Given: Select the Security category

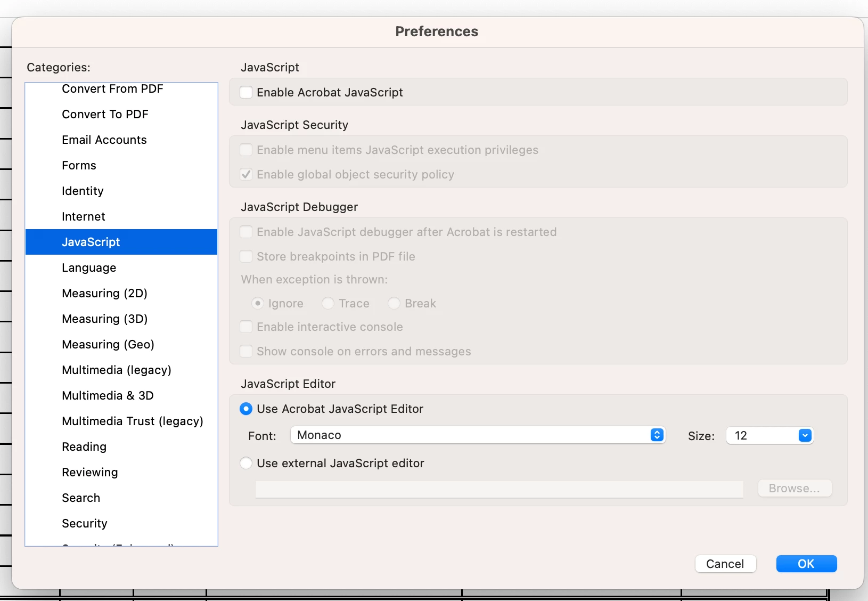Looking at the screenshot, I should coord(121,523).
